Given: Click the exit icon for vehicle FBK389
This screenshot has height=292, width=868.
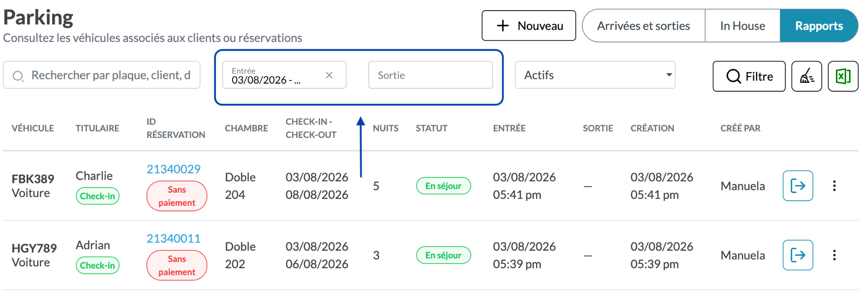Looking at the screenshot, I should (798, 185).
